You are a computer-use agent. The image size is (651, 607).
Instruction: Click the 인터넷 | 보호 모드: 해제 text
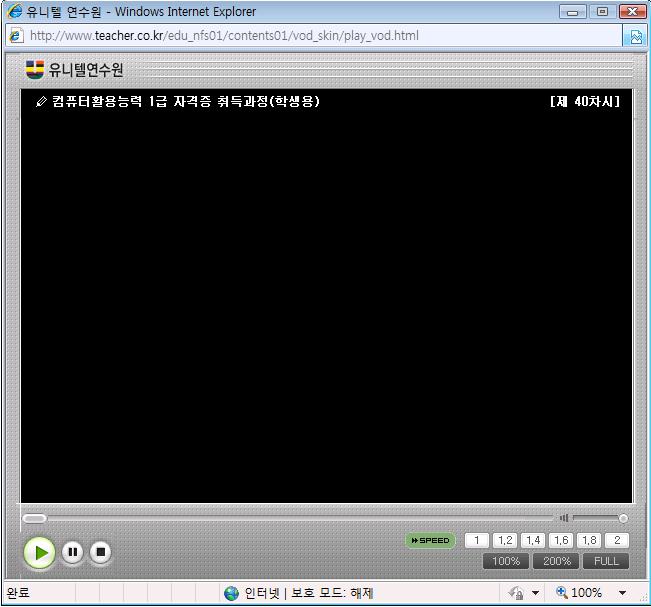point(308,593)
